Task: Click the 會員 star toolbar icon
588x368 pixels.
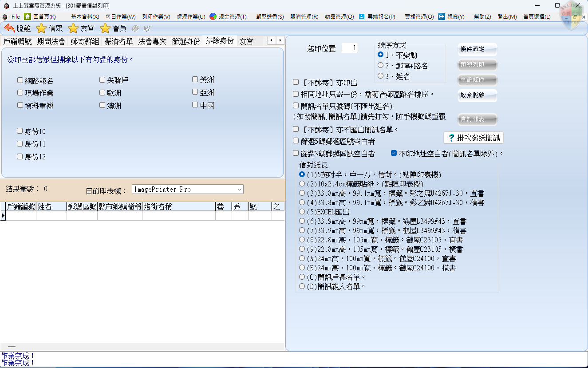Action: (105, 28)
